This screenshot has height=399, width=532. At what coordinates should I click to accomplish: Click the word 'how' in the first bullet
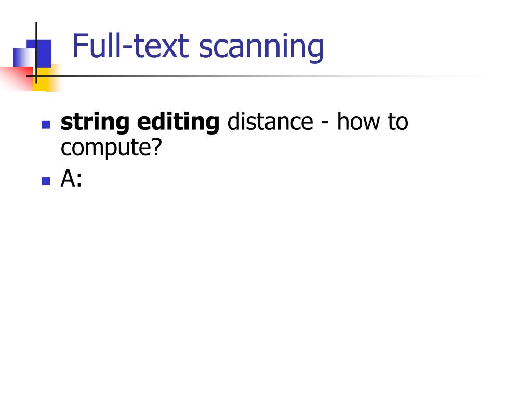tap(358, 122)
